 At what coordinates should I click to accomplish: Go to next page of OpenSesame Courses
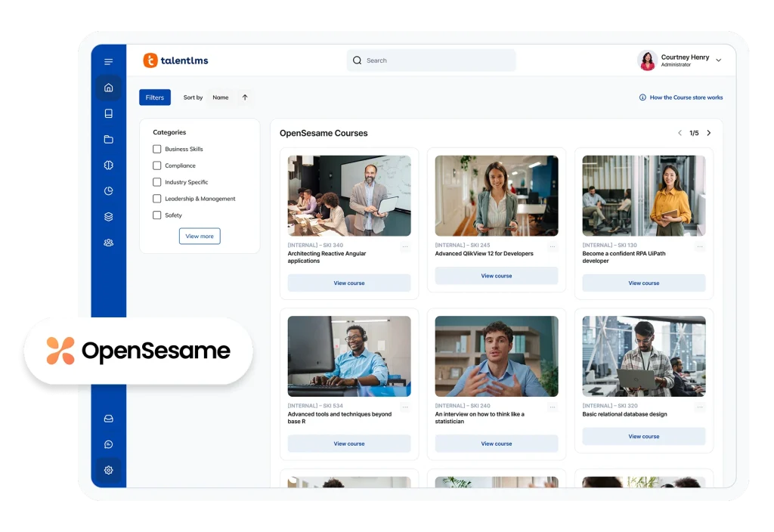click(708, 133)
